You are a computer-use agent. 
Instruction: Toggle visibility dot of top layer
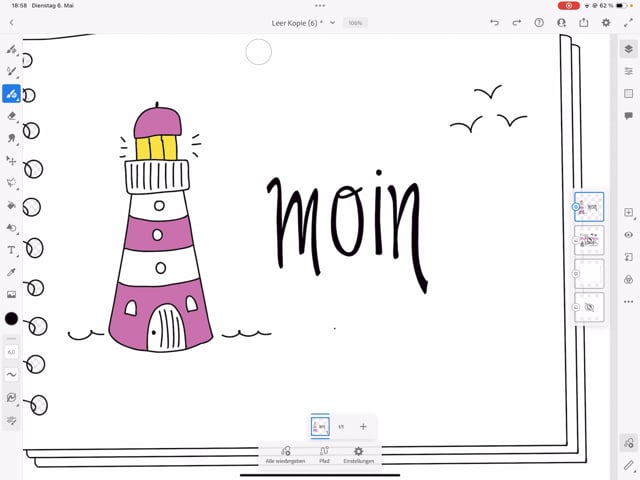576,207
